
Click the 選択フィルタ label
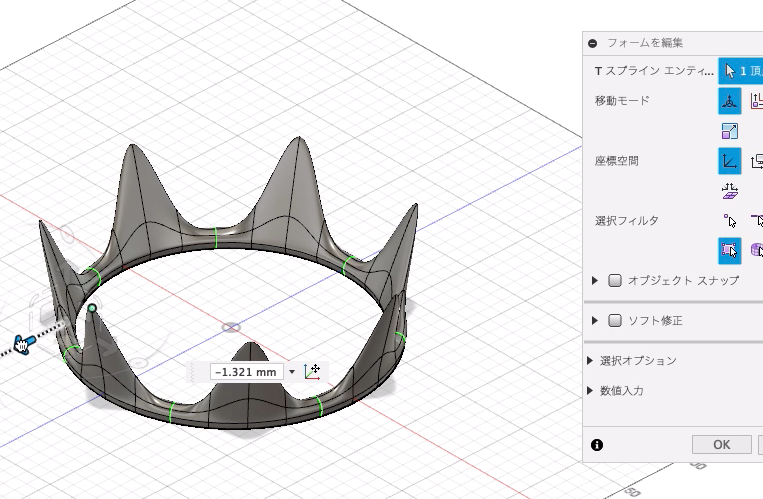point(627,221)
